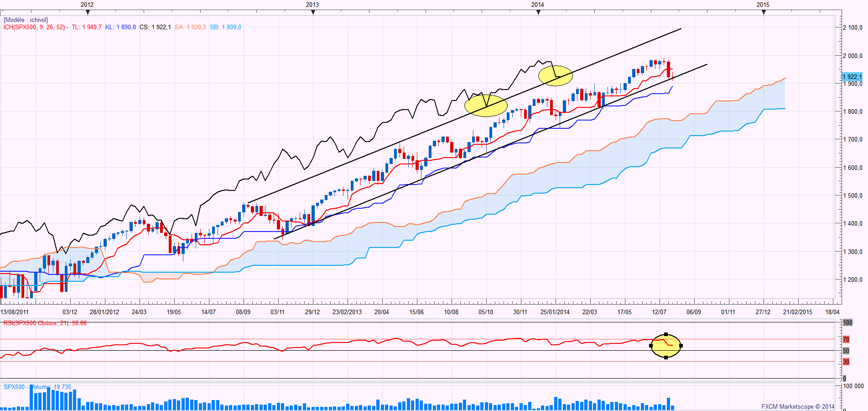The width and height of the screenshot is (868, 411).
Task: Click the red 70 RSI level tag
Action: 846,339
